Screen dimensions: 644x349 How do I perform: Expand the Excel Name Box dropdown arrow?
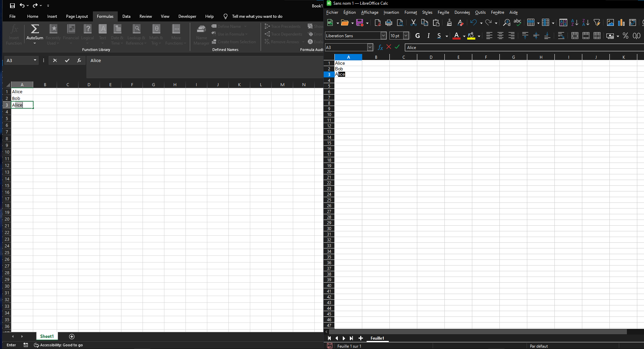(35, 60)
